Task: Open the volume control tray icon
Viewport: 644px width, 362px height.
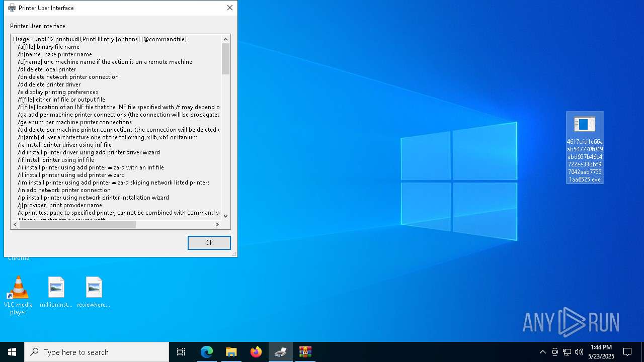Action: [579, 352]
